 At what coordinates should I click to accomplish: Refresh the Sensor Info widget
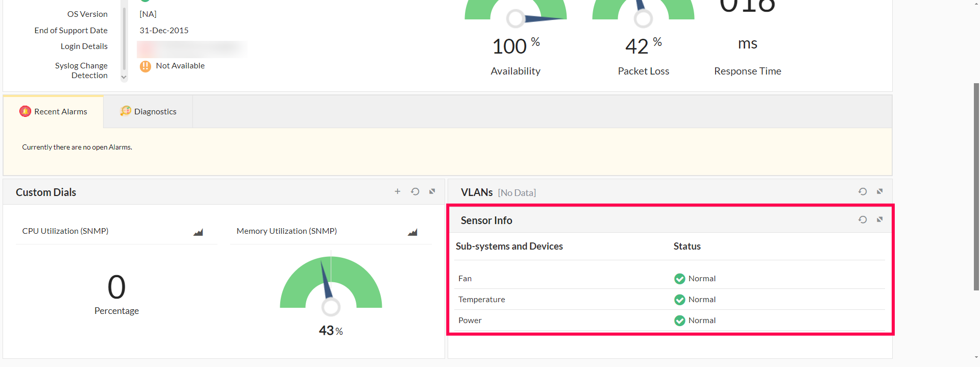[x=863, y=219]
